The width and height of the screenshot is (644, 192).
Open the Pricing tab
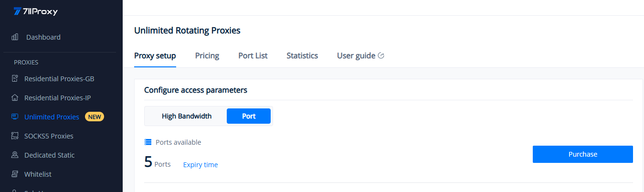(x=207, y=56)
